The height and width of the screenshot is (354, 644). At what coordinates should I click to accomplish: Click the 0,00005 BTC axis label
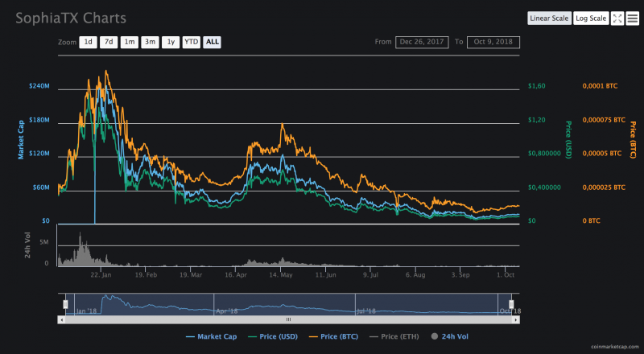601,153
